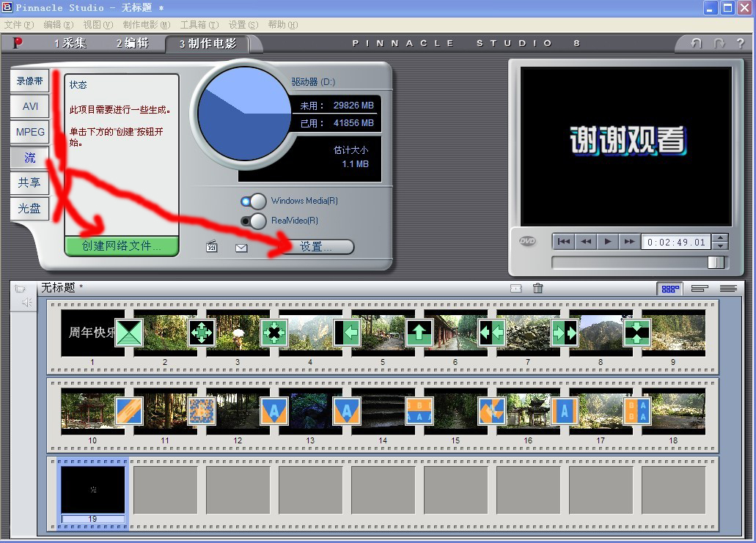This screenshot has width=756, height=543.
Task: Open the 制作电影 menu
Action: click(146, 24)
